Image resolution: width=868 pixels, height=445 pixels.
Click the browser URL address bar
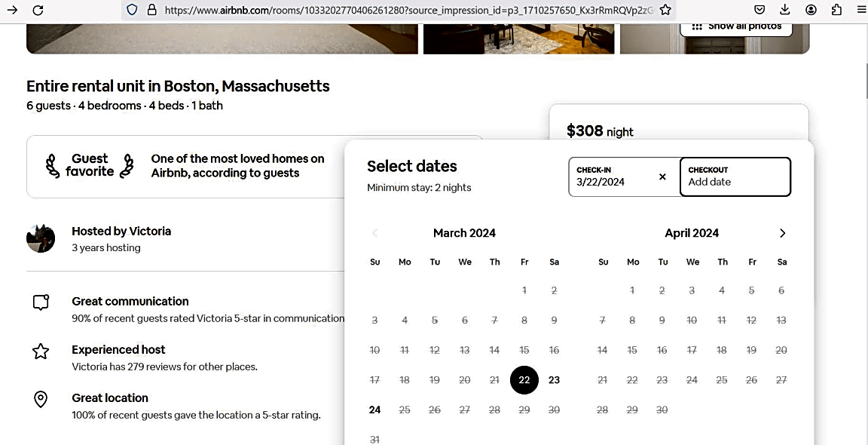408,10
